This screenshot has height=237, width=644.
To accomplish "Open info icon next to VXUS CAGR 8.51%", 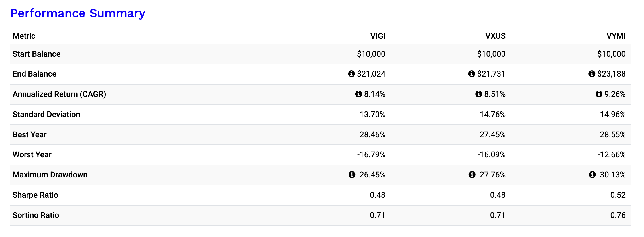I will pos(479,94).
